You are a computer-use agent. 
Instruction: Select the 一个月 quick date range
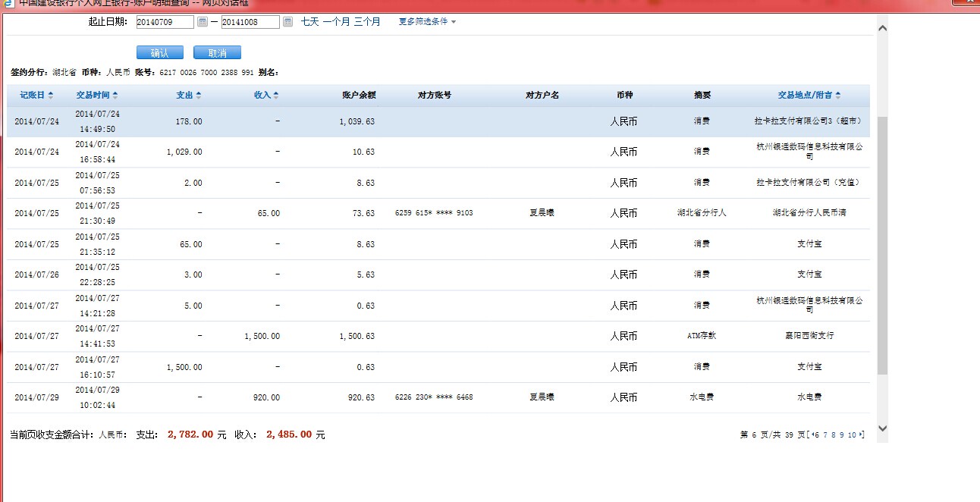click(336, 22)
